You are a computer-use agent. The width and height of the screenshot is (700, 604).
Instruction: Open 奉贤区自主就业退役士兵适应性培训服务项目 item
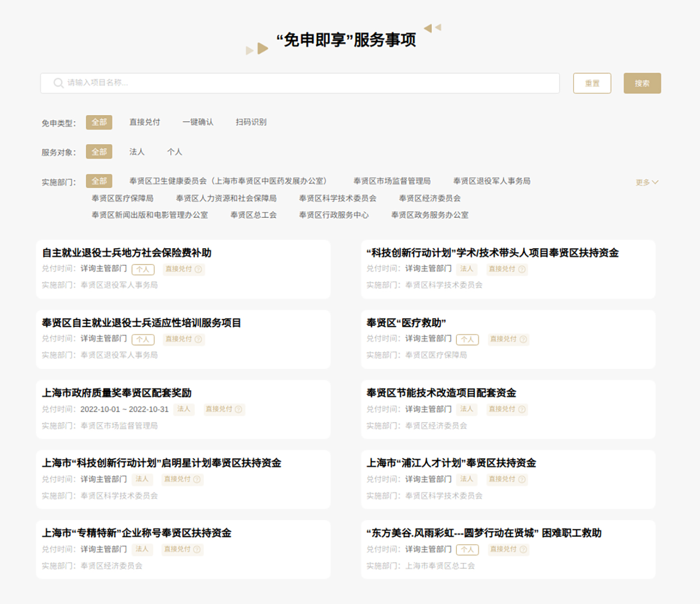(x=141, y=323)
